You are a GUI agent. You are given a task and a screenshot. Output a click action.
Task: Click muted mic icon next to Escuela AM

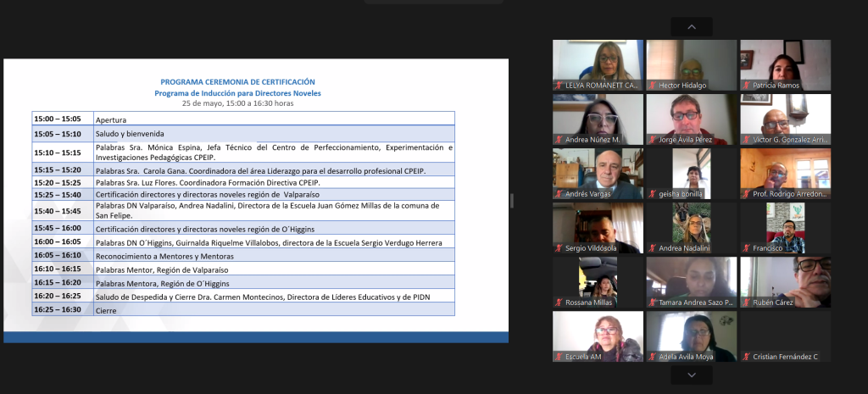pyautogui.click(x=559, y=357)
